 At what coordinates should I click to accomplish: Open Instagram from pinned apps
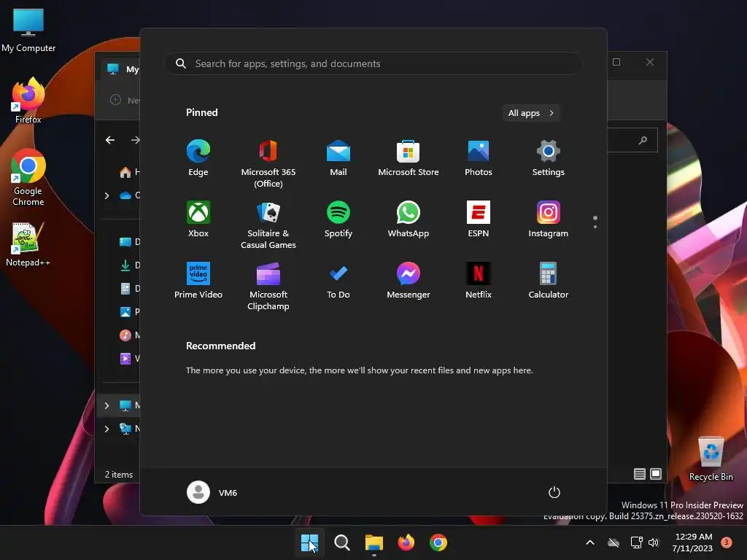pyautogui.click(x=549, y=219)
